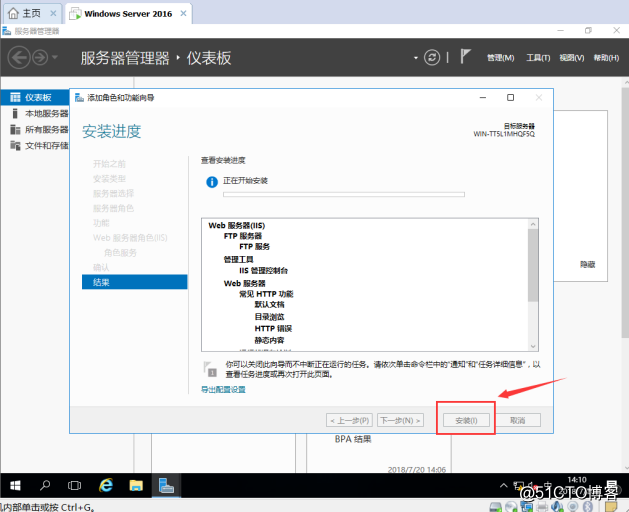
Task: Maximize the 添加角色和功能向导 window
Action: (510, 98)
